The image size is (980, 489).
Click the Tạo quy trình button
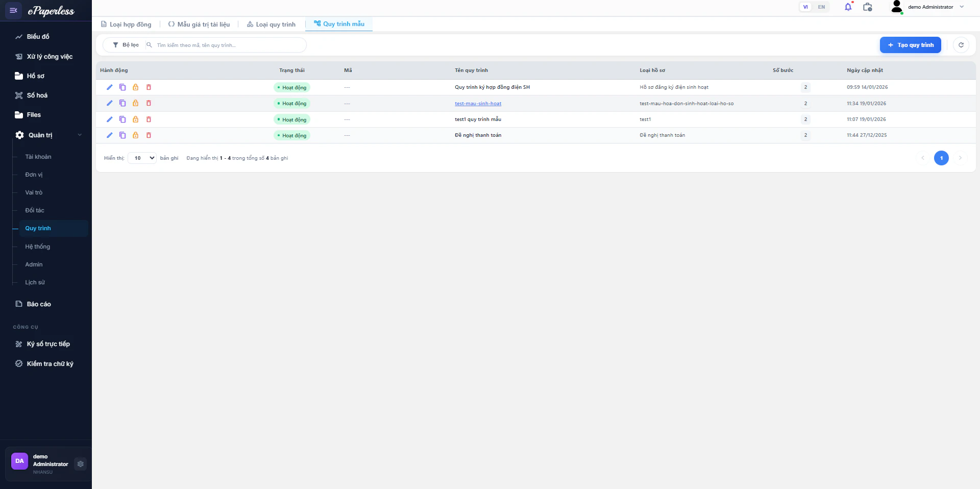click(910, 45)
